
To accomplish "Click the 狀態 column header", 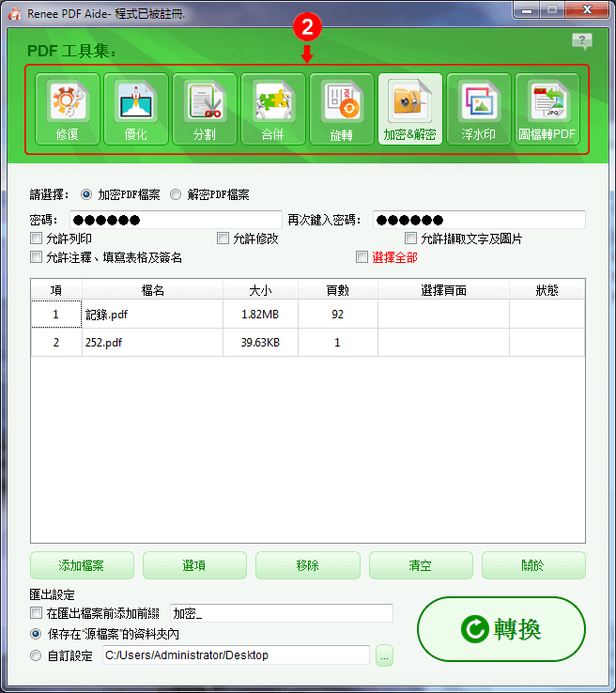I will pyautogui.click(x=547, y=290).
